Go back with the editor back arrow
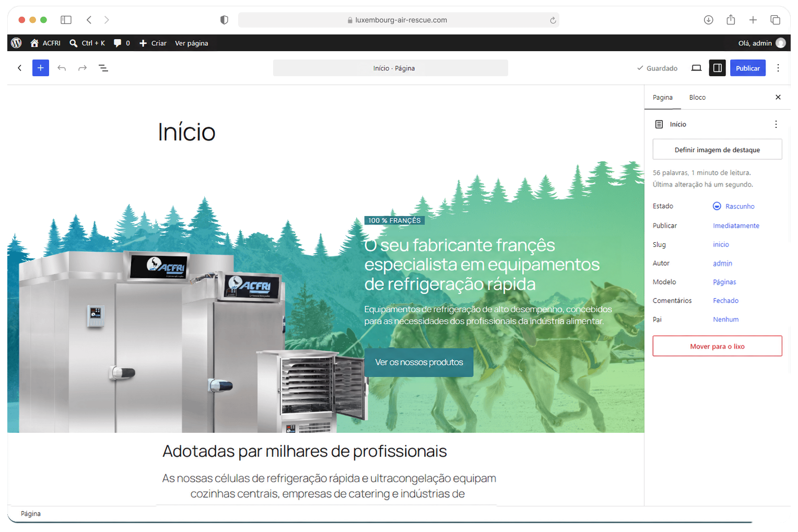 20,68
